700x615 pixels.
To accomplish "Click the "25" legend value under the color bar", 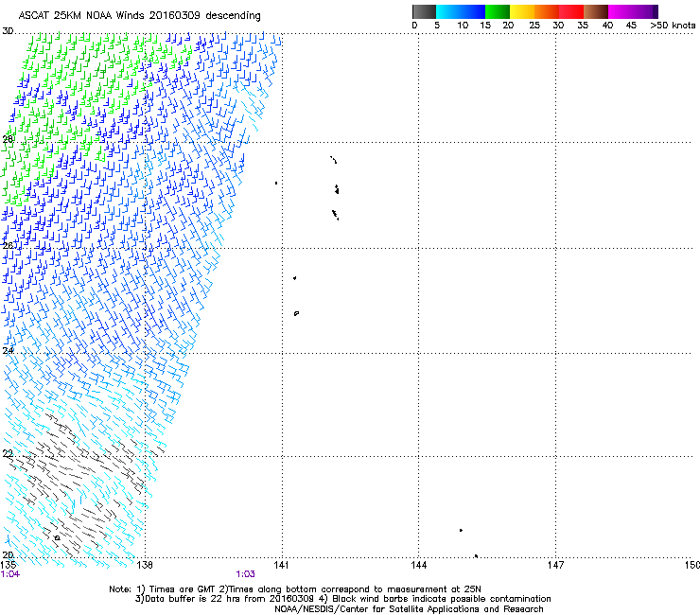I will coord(534,26).
